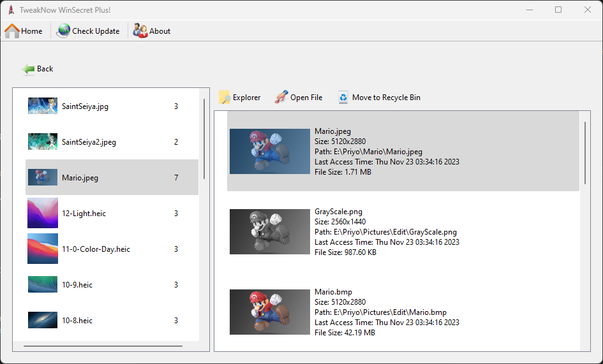
Task: Click details panel vertical scrollbar
Action: (x=585, y=153)
